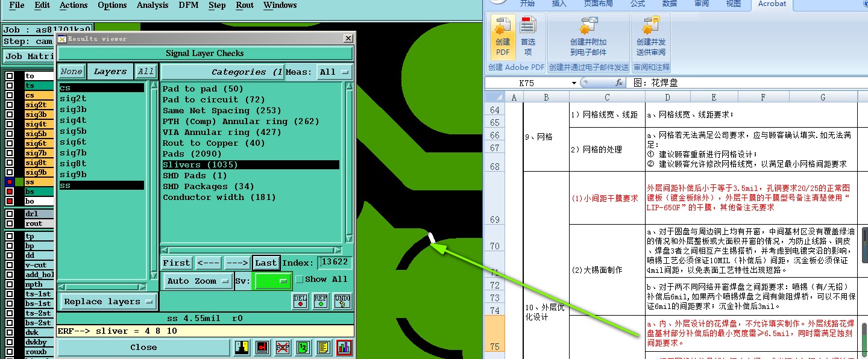
Task: Click the Index input field
Action: click(335, 263)
